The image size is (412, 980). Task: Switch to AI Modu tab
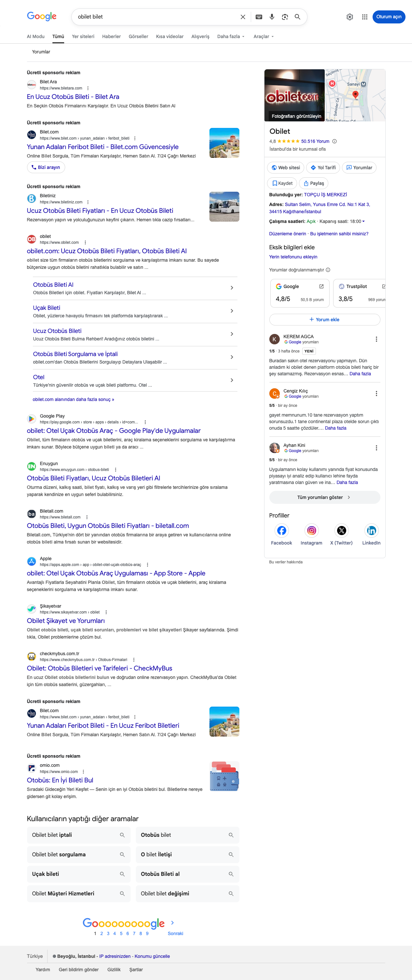tap(36, 36)
